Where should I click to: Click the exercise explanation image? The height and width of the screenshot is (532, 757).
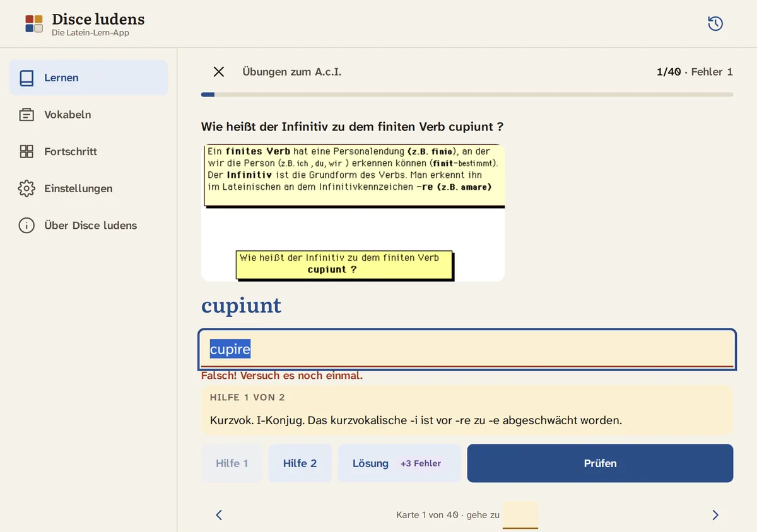click(353, 212)
